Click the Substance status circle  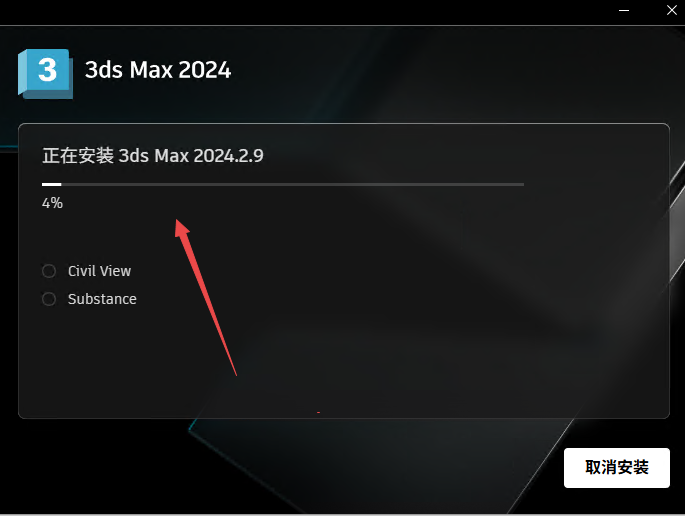pyautogui.click(x=49, y=299)
